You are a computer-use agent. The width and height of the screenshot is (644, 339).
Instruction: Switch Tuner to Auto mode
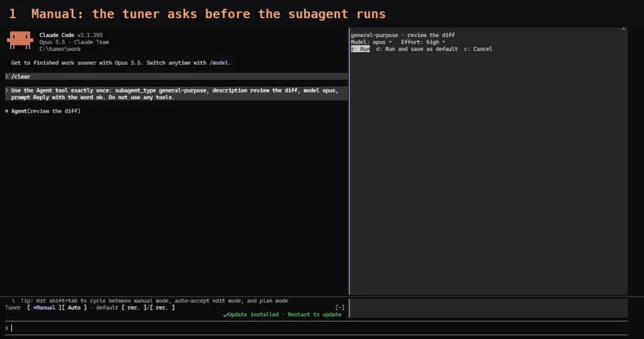pos(74,308)
